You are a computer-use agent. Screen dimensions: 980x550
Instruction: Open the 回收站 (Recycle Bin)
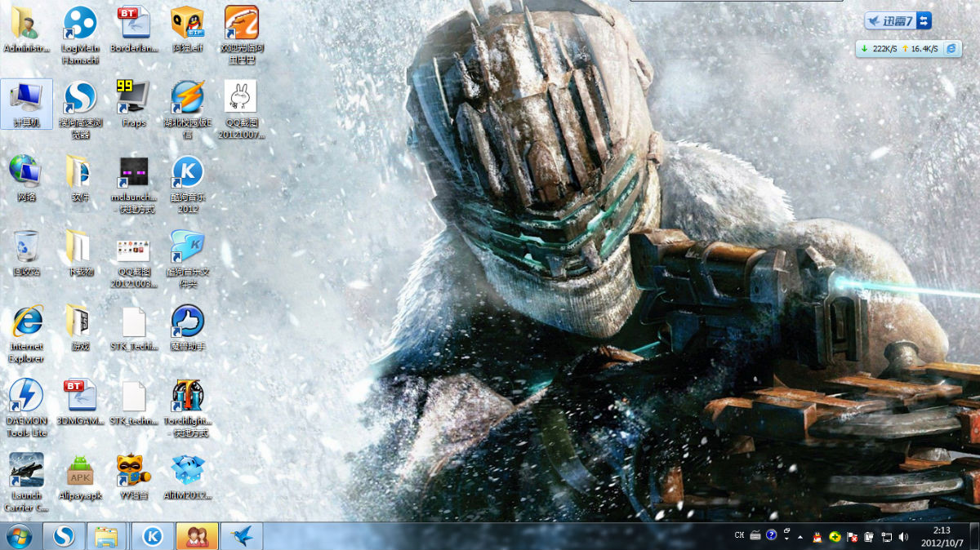point(26,252)
